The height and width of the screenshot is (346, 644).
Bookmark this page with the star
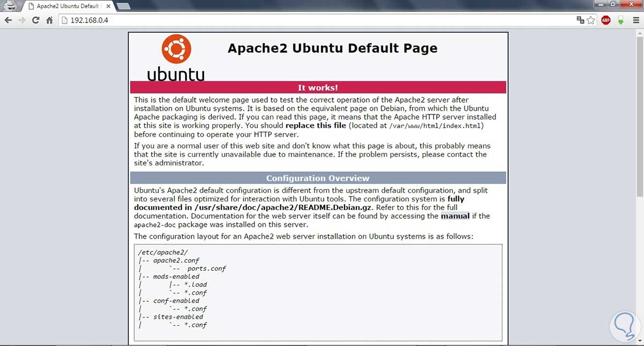(x=591, y=20)
